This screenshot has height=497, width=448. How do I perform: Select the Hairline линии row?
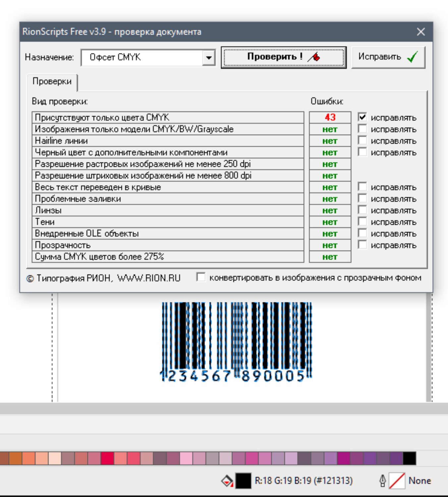[x=168, y=141]
